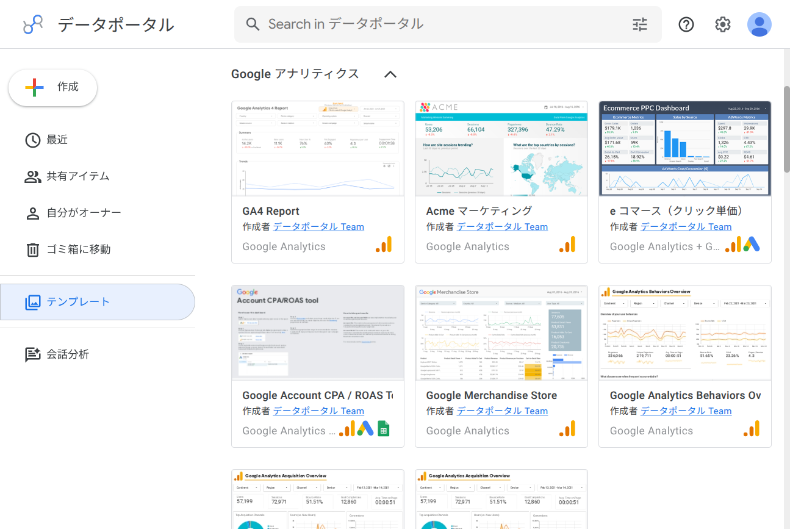
Task: Click Analytics icon on Google Merchandise Store card
Action: click(567, 428)
